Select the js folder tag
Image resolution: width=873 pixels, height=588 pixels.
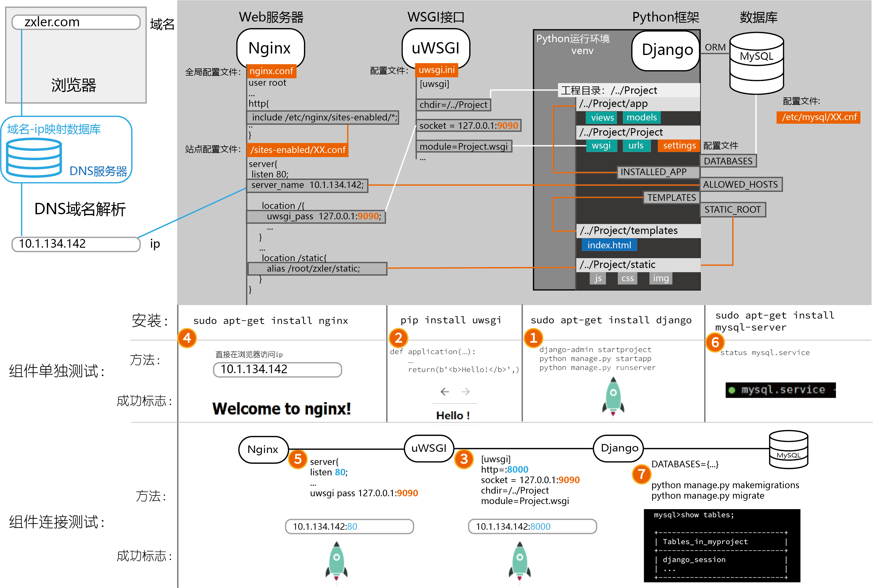tap(598, 278)
